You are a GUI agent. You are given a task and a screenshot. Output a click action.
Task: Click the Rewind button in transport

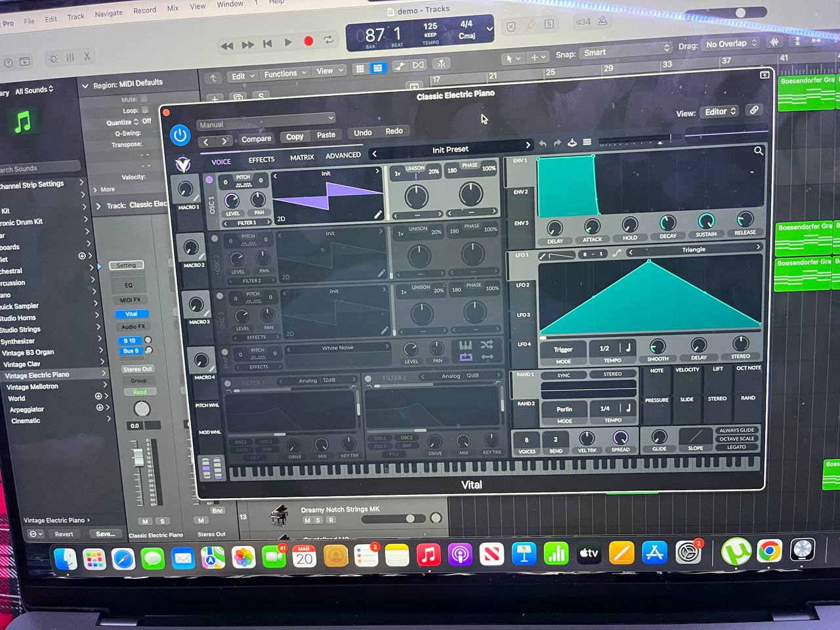[x=227, y=46]
